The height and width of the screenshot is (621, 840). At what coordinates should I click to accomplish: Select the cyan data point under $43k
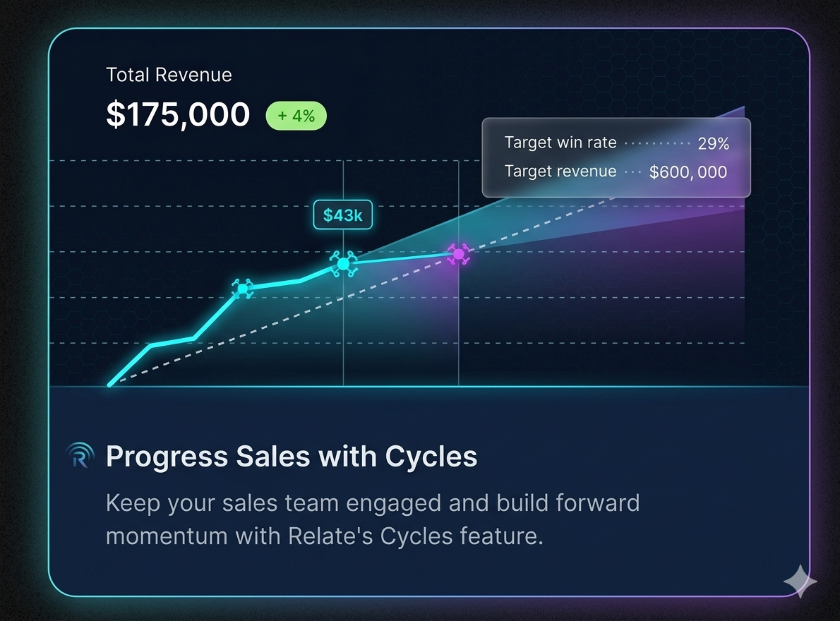pos(343,264)
